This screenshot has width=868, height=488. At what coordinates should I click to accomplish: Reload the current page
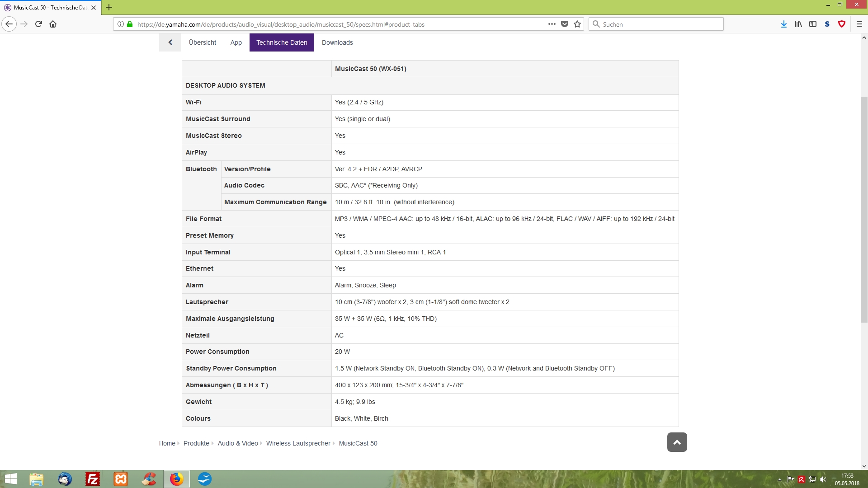38,24
